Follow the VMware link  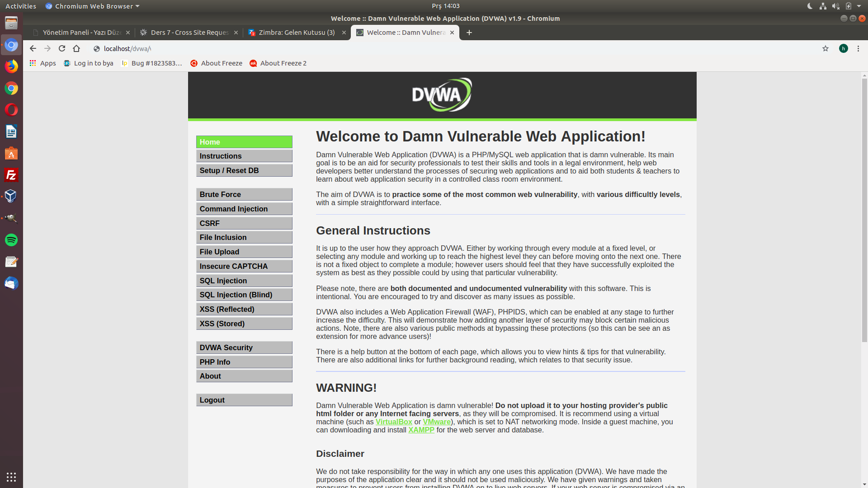pos(437,422)
